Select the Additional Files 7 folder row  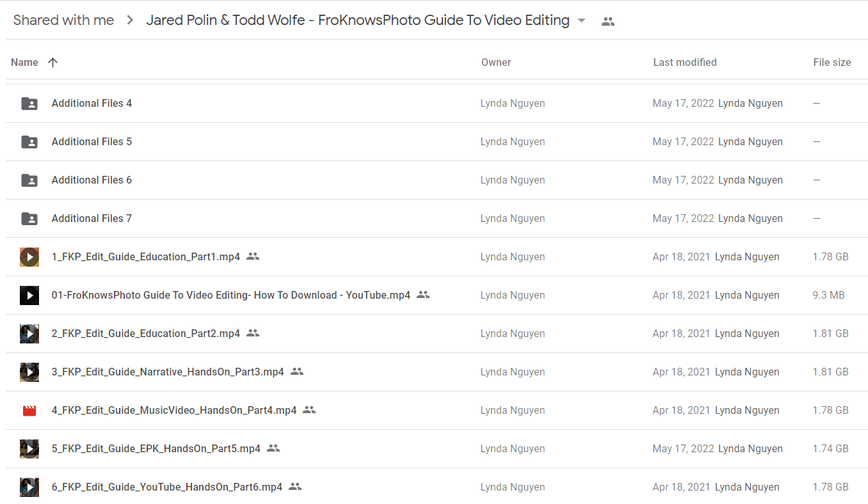437,219
